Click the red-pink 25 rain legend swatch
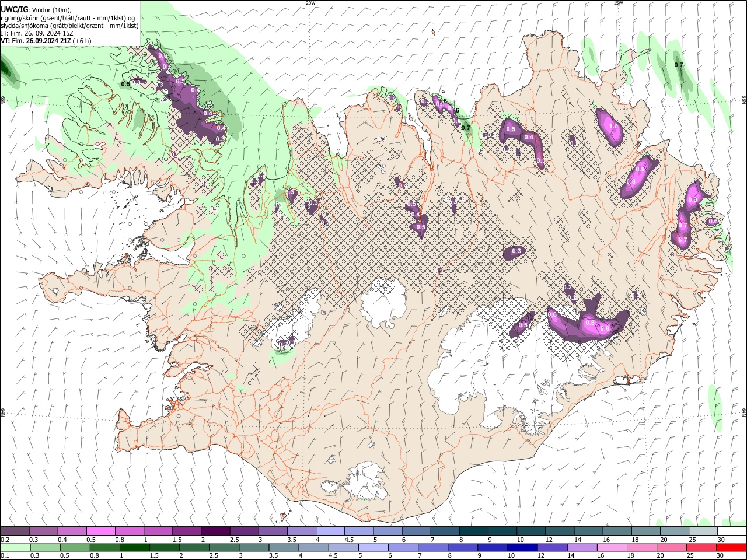 [x=701, y=548]
